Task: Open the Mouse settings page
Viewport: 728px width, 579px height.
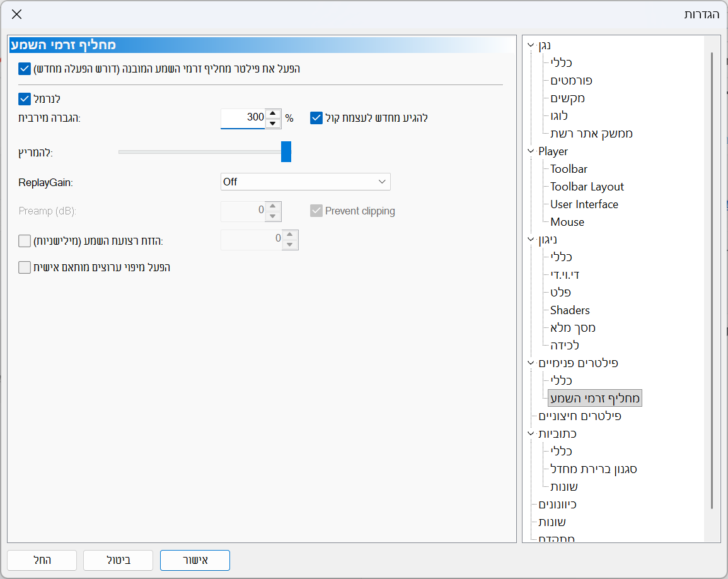Action: click(567, 221)
